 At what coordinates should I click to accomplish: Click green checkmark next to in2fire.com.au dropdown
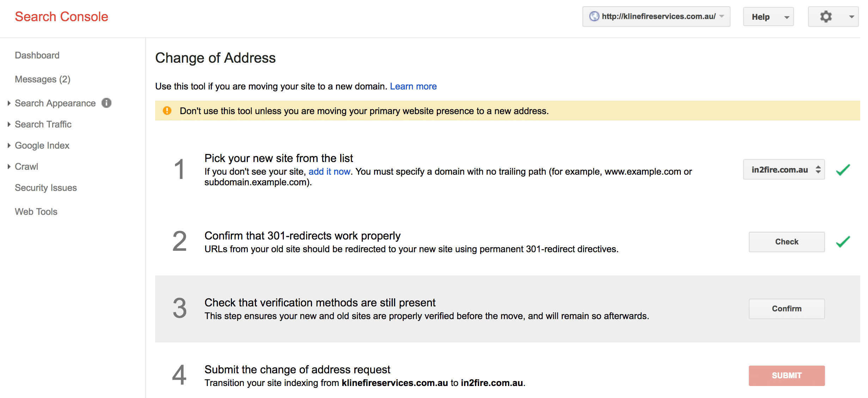(843, 170)
